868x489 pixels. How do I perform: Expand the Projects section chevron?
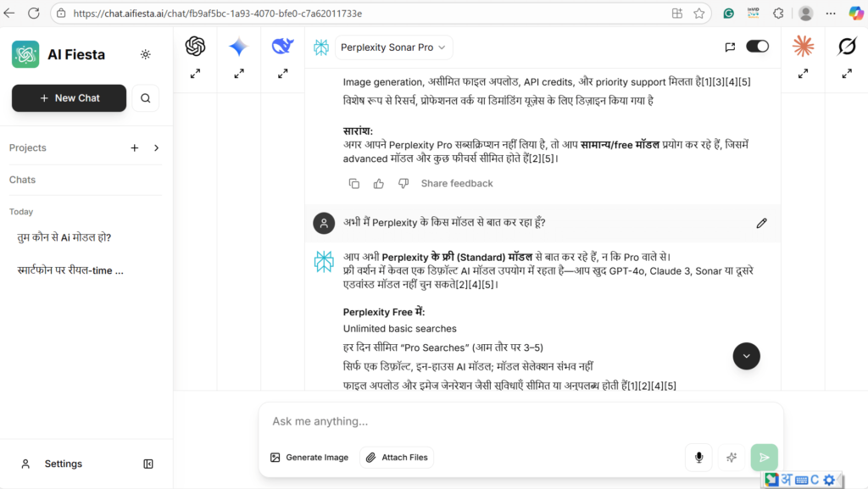pyautogui.click(x=157, y=147)
